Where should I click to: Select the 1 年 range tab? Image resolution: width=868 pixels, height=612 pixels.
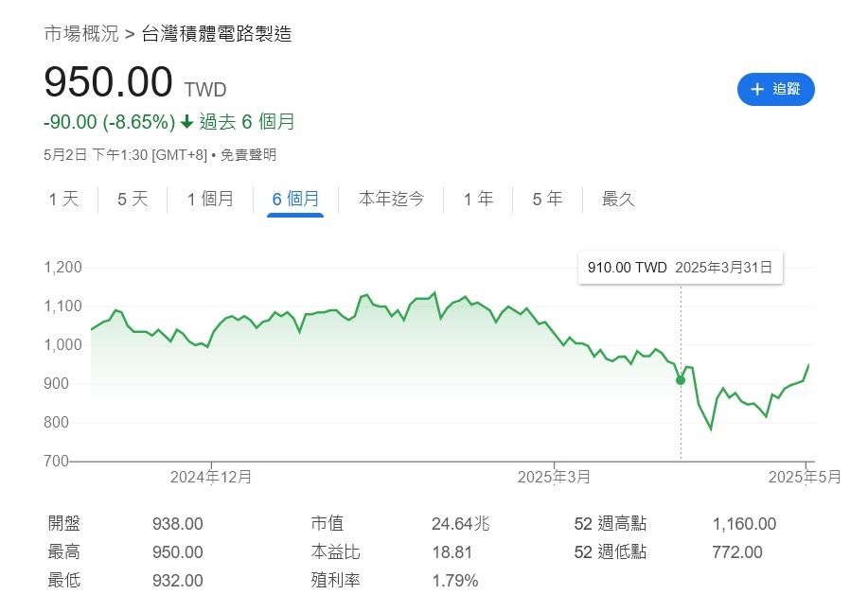pos(478,199)
